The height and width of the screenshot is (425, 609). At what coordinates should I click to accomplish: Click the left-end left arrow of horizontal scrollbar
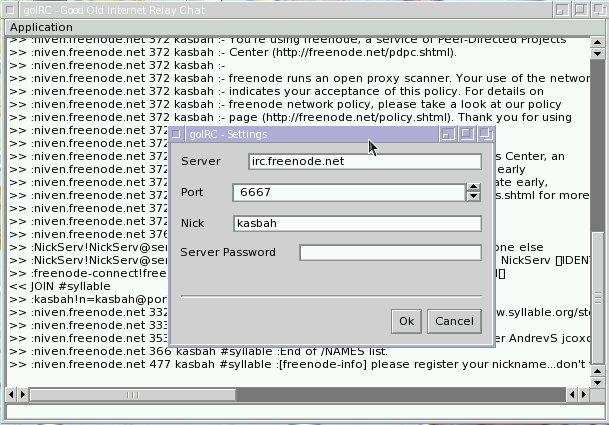click(x=11, y=395)
